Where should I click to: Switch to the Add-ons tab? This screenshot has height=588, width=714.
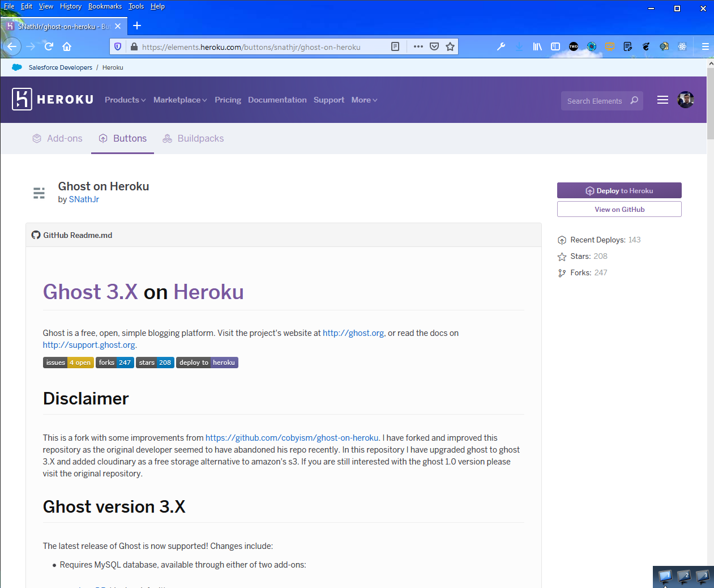[x=57, y=138]
